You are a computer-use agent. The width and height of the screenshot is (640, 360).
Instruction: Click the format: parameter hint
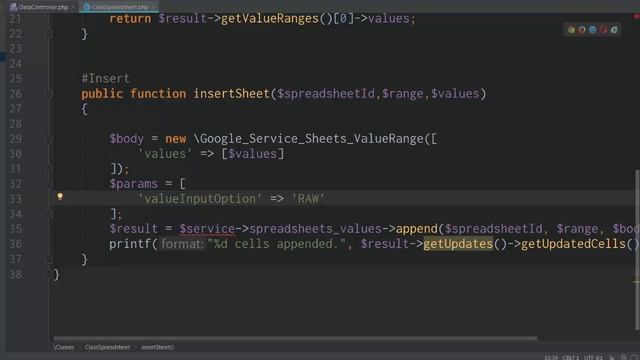tap(182, 244)
